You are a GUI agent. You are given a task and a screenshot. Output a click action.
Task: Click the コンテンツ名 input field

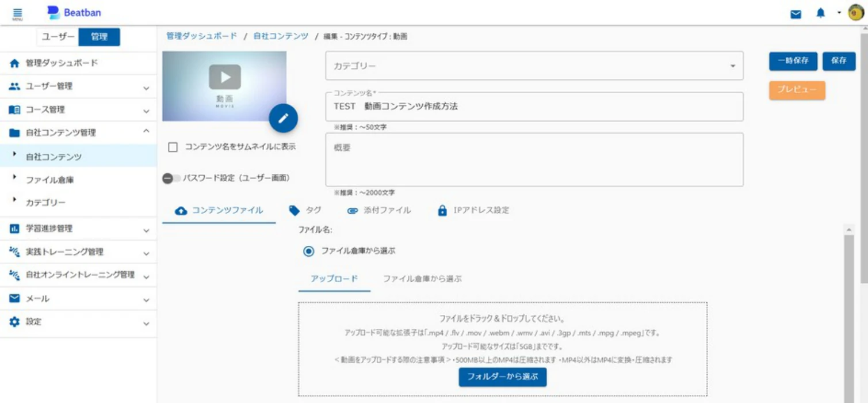point(534,107)
